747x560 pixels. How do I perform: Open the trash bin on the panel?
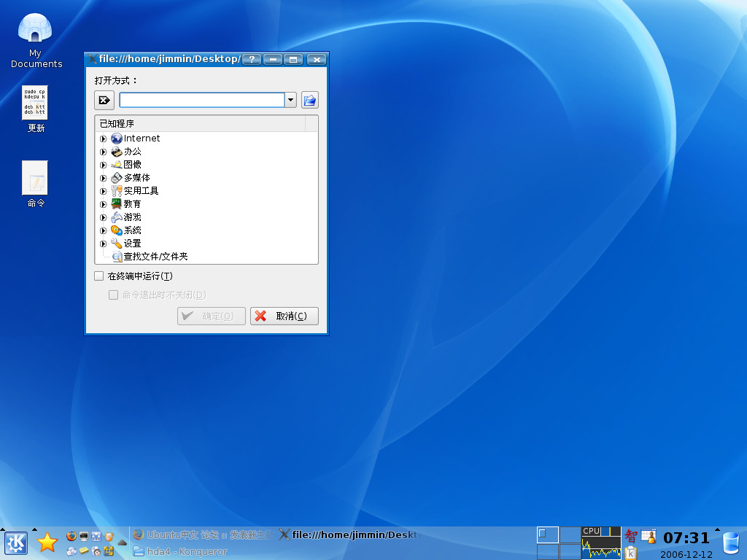pos(731,543)
